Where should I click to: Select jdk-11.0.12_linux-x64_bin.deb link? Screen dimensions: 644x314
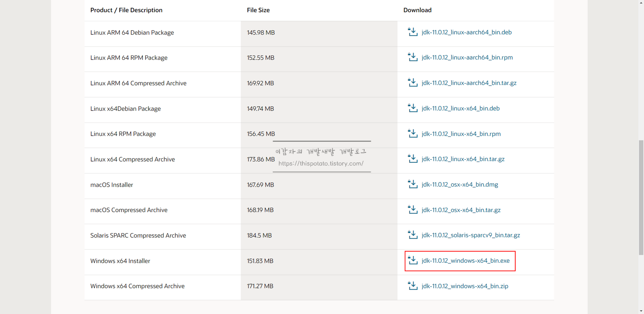tap(460, 108)
